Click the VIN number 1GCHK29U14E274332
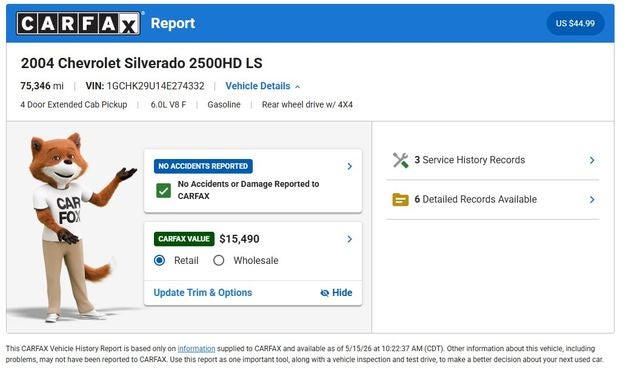 156,86
